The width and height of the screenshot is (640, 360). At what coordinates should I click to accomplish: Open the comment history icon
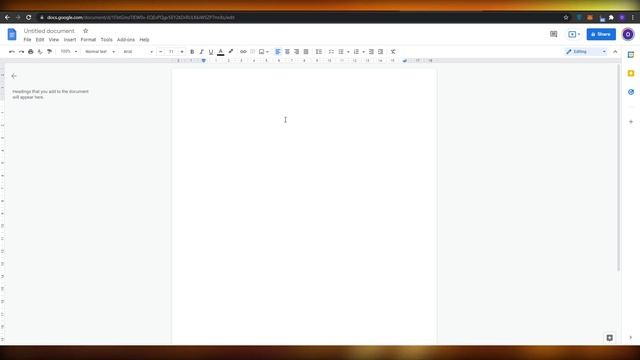click(x=553, y=34)
